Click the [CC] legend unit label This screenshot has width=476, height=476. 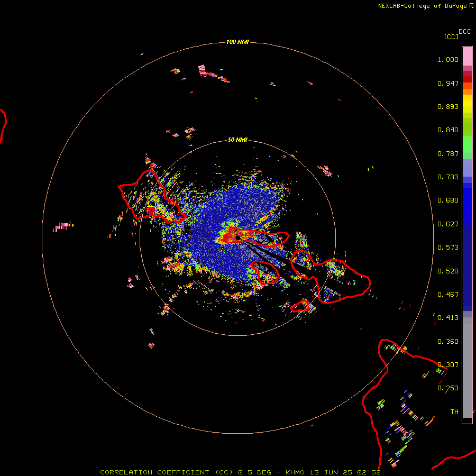(x=451, y=36)
